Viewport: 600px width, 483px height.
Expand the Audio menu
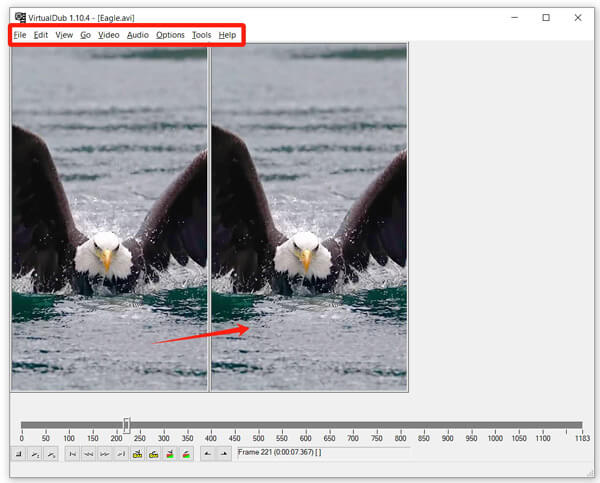[x=138, y=35]
